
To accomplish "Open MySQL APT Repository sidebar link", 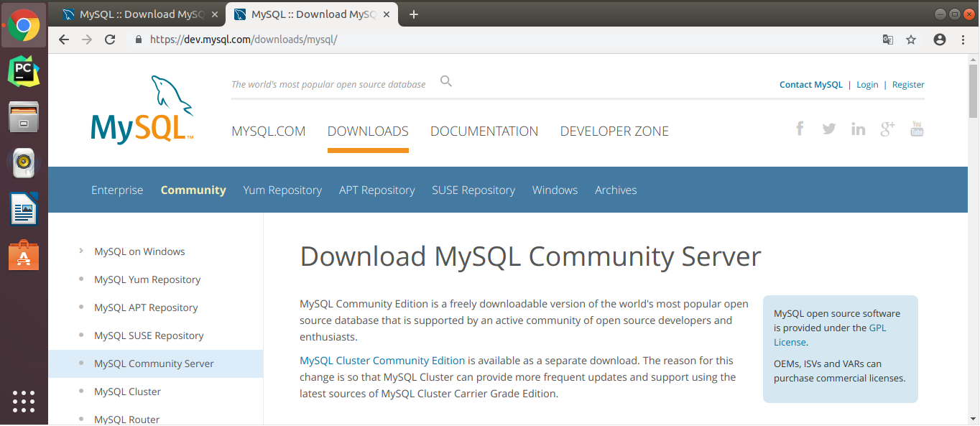I will (146, 307).
